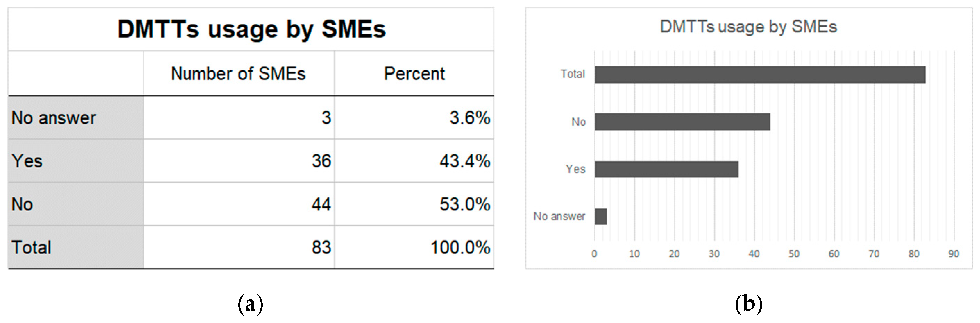Select the "Yes" bar in the chart

pyautogui.click(x=667, y=169)
